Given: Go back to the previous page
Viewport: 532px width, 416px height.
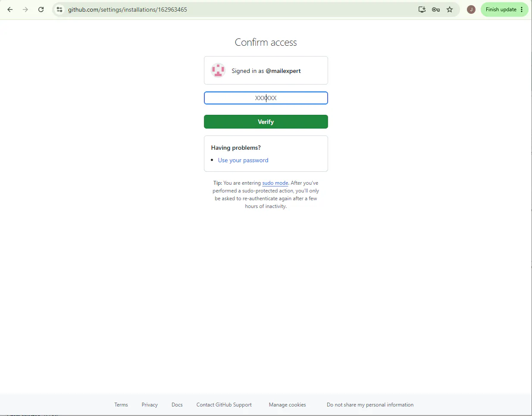Looking at the screenshot, I should click(x=10, y=9).
